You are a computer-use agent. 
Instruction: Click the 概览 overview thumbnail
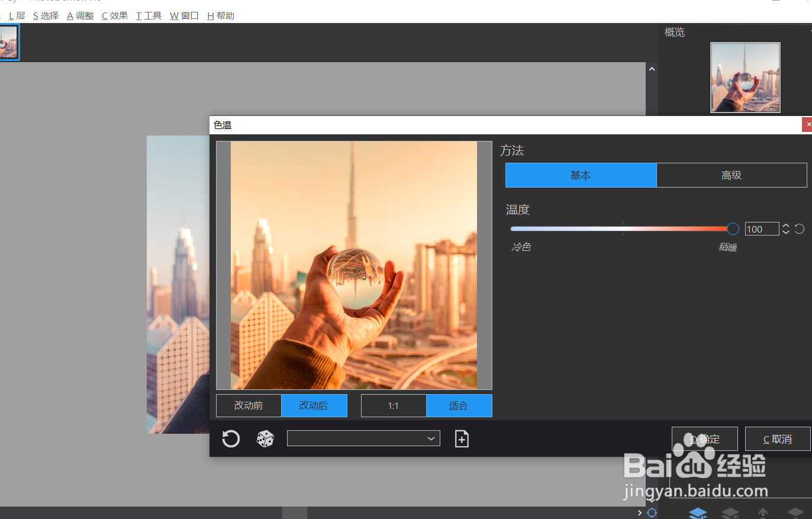pyautogui.click(x=746, y=78)
